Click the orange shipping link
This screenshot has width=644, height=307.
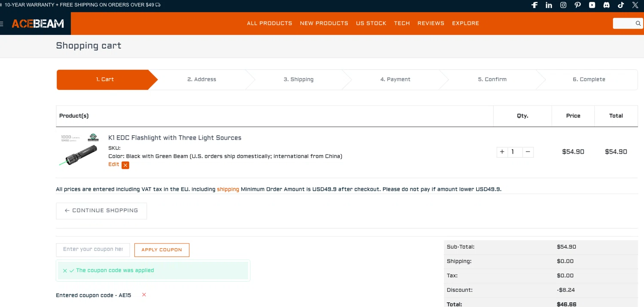228,189
